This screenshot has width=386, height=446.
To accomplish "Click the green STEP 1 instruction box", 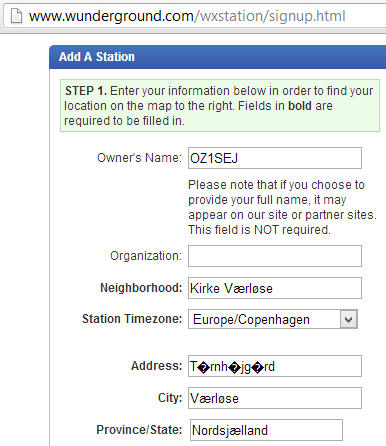I will 220,105.
